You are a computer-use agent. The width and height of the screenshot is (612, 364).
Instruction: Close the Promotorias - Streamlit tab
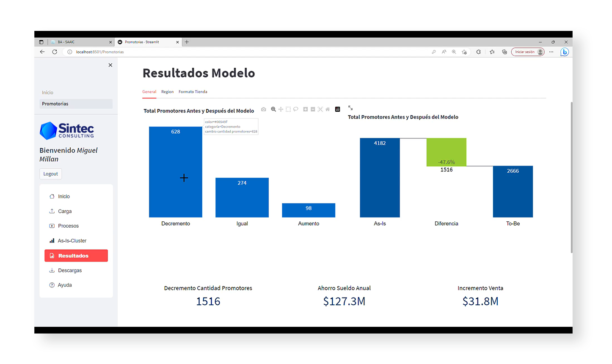coord(177,42)
